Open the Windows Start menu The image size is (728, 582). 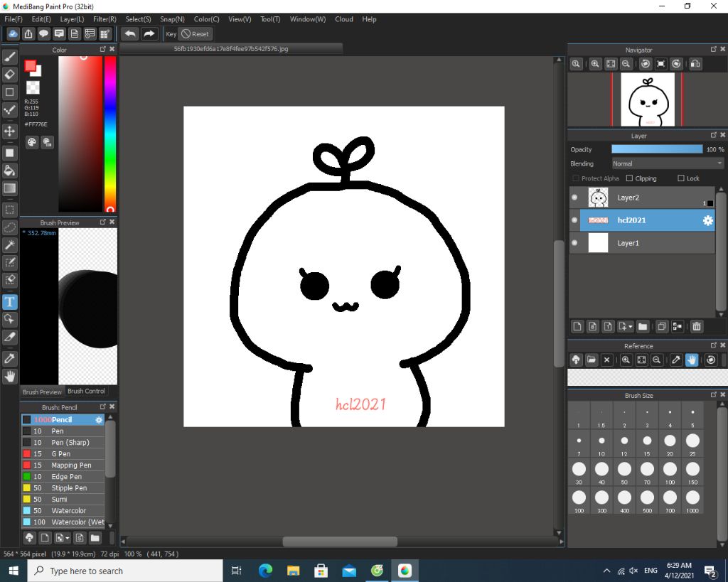pyautogui.click(x=14, y=571)
